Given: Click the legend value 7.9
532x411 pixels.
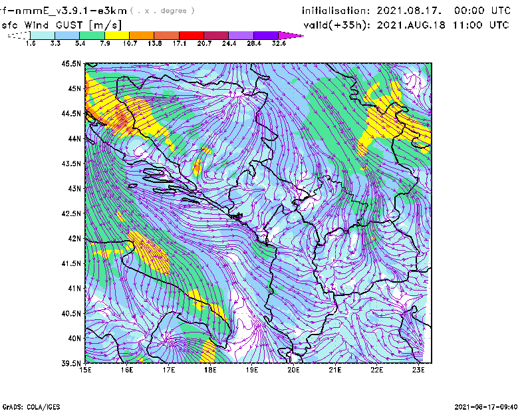Looking at the screenshot, I should (x=105, y=43).
